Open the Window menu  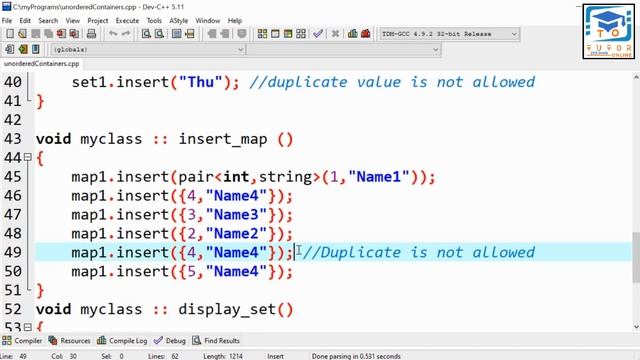(207, 20)
